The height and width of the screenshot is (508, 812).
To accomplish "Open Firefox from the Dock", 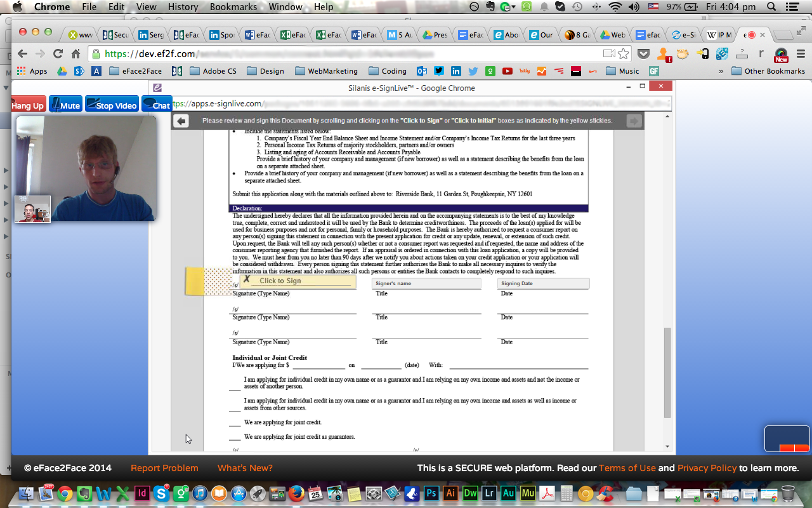I will tap(296, 493).
